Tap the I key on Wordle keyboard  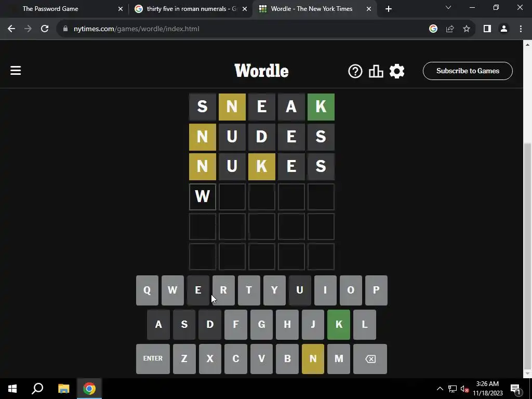(325, 290)
